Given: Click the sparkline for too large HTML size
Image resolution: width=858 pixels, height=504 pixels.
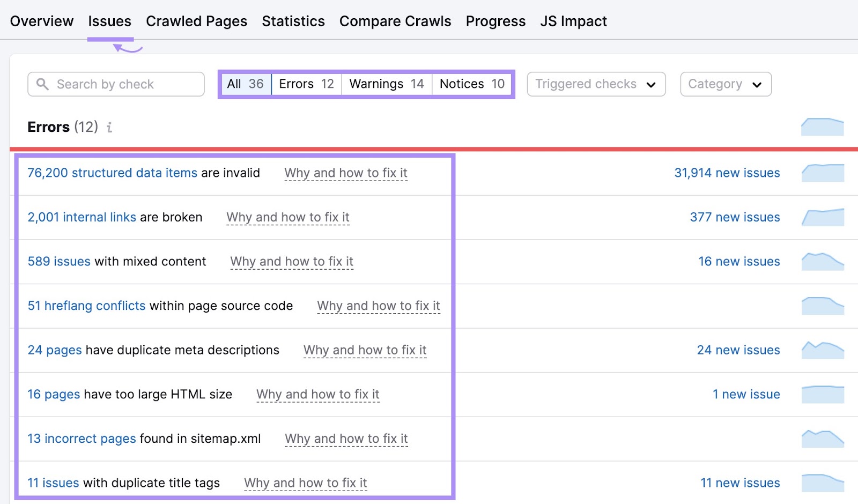Looking at the screenshot, I should point(823,394).
